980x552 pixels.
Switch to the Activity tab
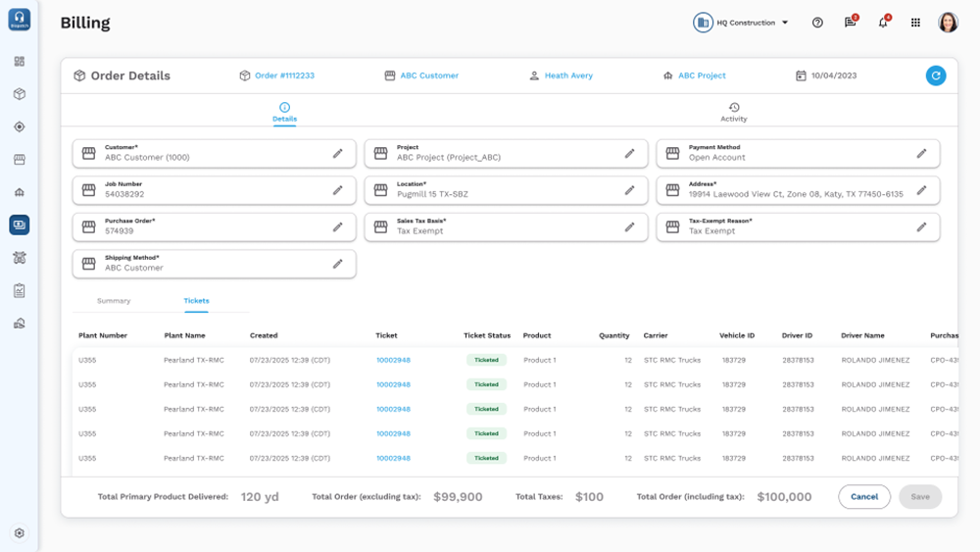[733, 113]
